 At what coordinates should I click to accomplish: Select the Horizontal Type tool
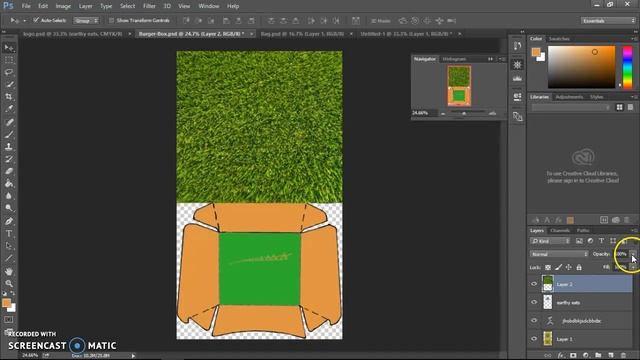click(9, 234)
